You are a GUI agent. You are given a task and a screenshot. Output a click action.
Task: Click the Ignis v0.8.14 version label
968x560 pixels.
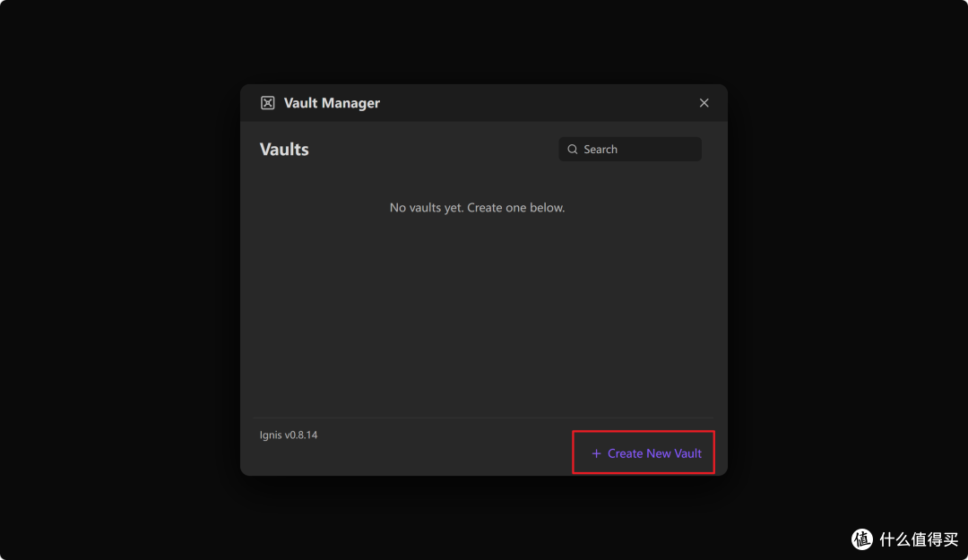(x=289, y=435)
